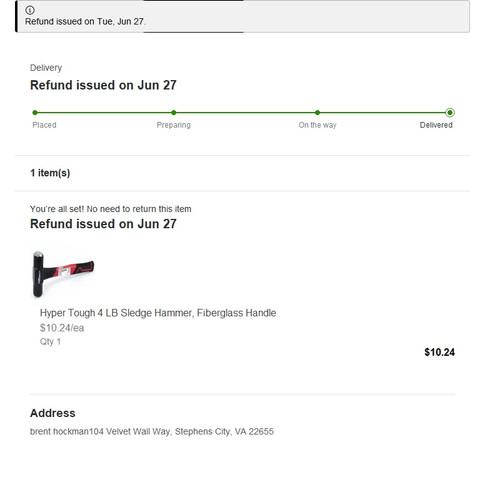Click the Preparing step label
Viewport: 500px width, 479px height.
[x=174, y=125]
